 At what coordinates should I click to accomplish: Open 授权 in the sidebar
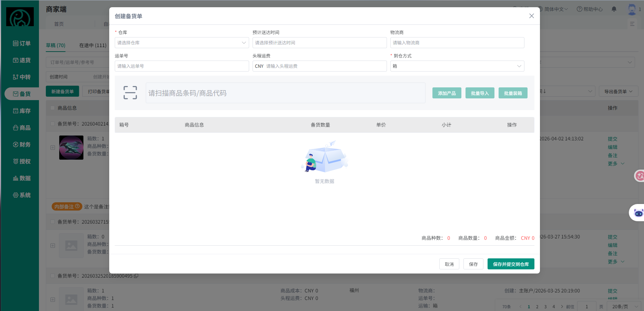point(22,161)
